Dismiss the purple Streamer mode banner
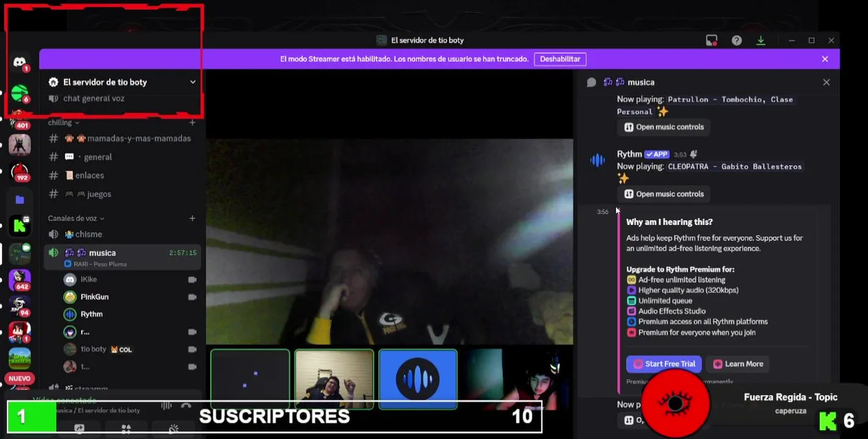This screenshot has height=439, width=868. [825, 59]
